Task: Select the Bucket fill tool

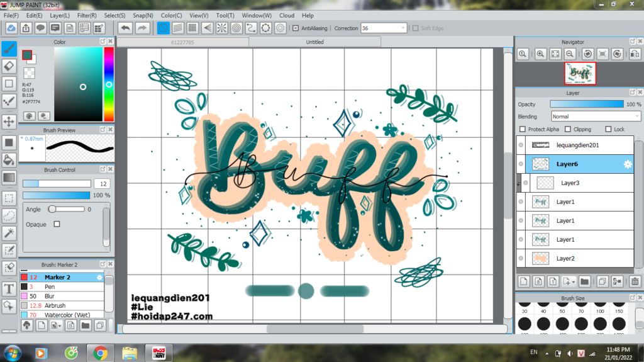Action: click(9, 160)
